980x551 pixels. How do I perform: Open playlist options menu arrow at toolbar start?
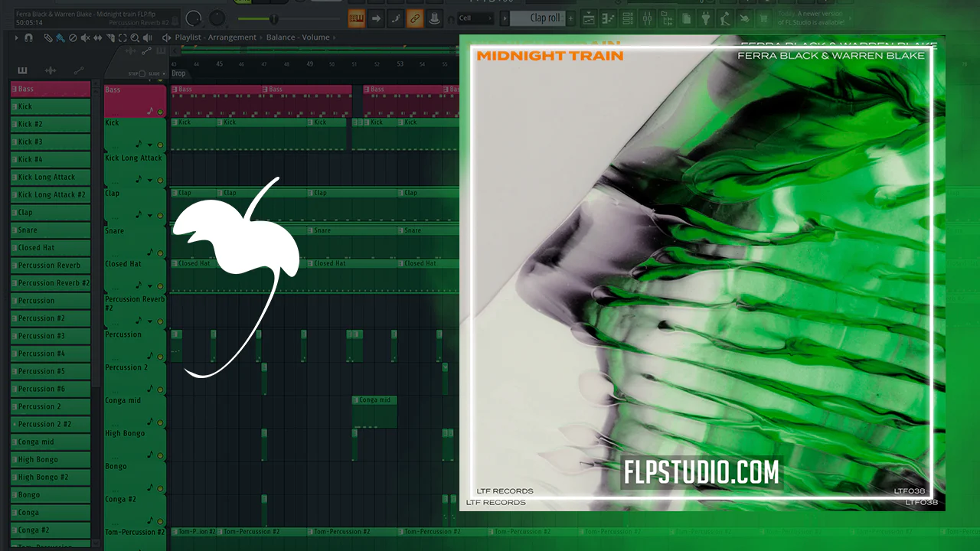click(x=17, y=37)
